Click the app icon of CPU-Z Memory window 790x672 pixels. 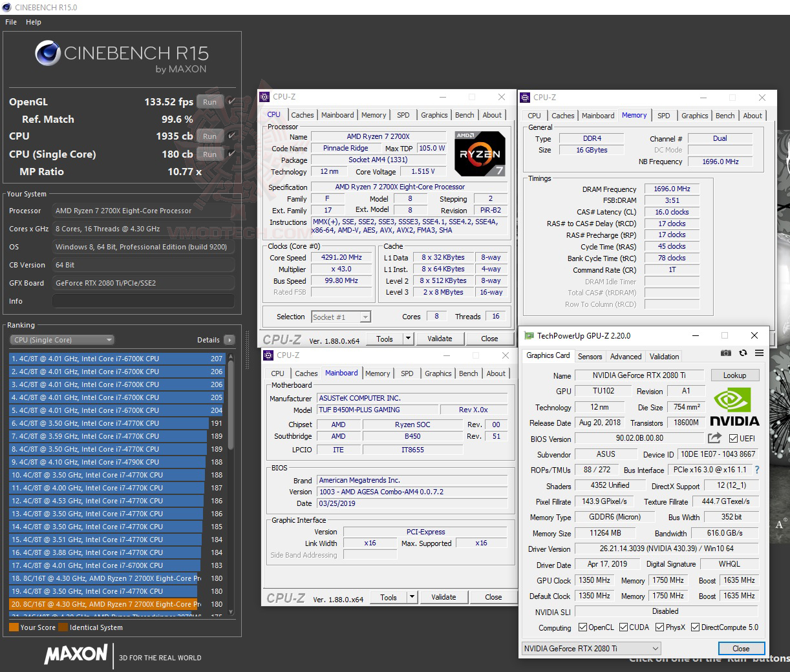525,98
